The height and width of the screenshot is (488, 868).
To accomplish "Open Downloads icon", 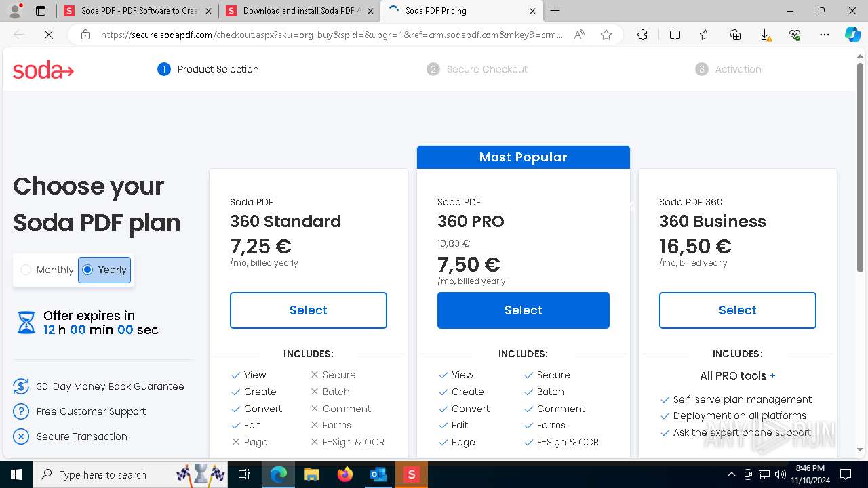I will pyautogui.click(x=765, y=35).
